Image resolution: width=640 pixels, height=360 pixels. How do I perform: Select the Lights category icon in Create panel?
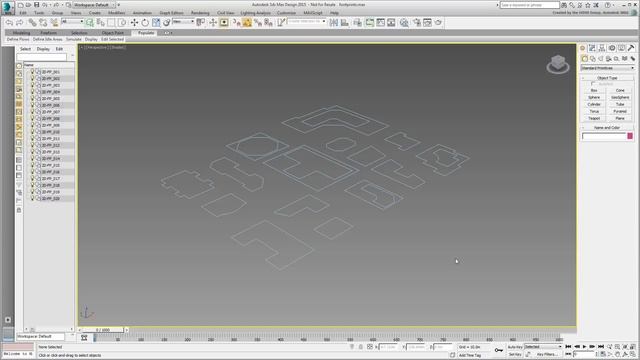coord(600,59)
